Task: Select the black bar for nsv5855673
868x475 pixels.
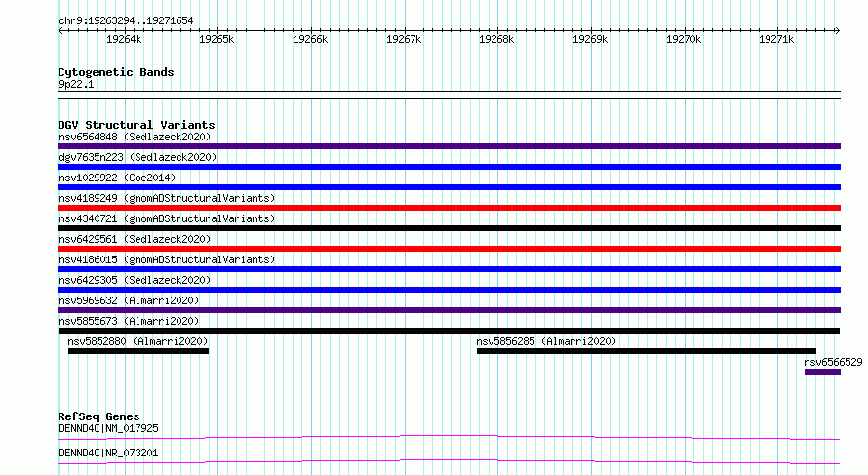Action: [x=449, y=331]
